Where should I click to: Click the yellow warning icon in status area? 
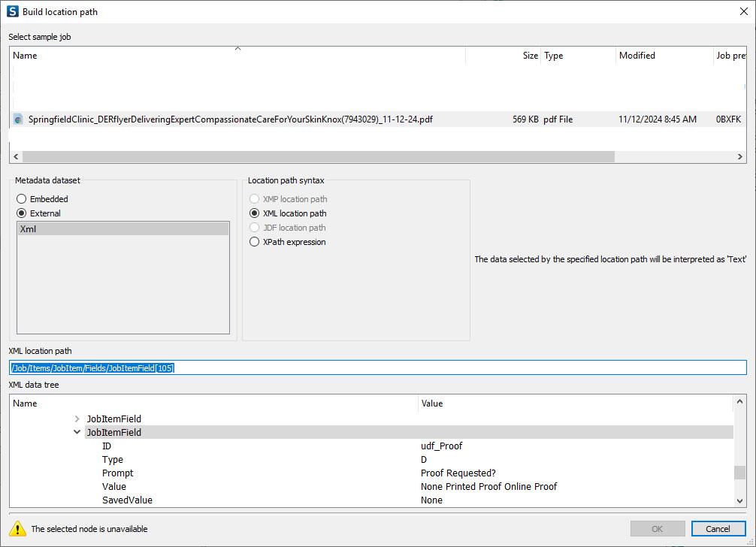[17, 529]
